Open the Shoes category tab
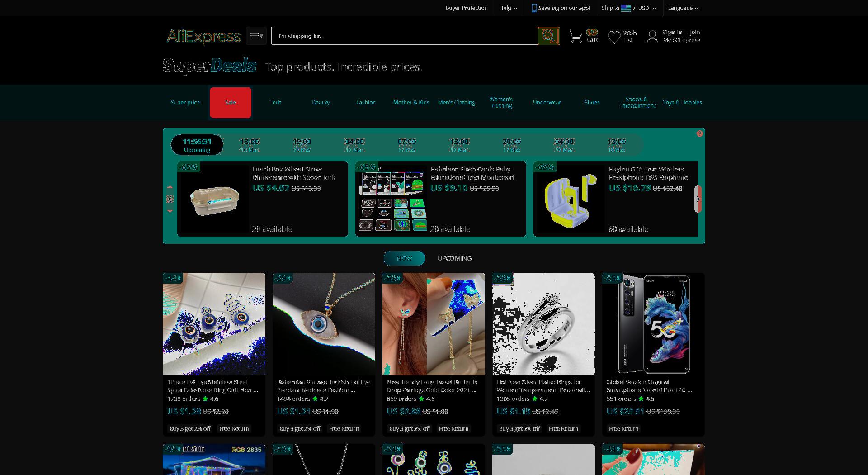The height and width of the screenshot is (475, 868). pyautogui.click(x=592, y=103)
